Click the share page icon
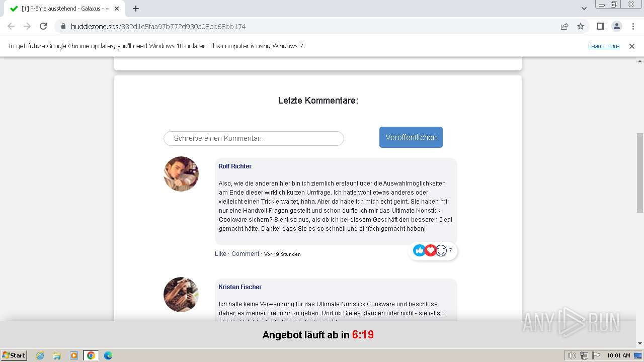 coord(565,26)
